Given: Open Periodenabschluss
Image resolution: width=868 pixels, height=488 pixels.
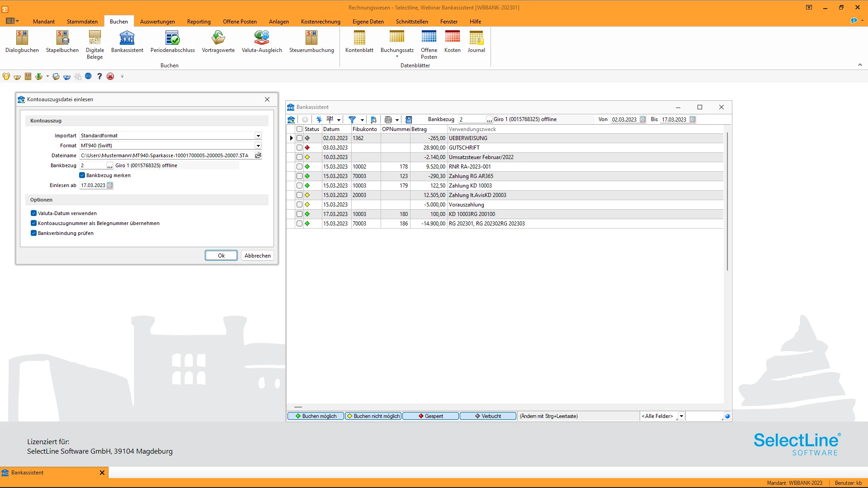Looking at the screenshot, I should pos(173,42).
